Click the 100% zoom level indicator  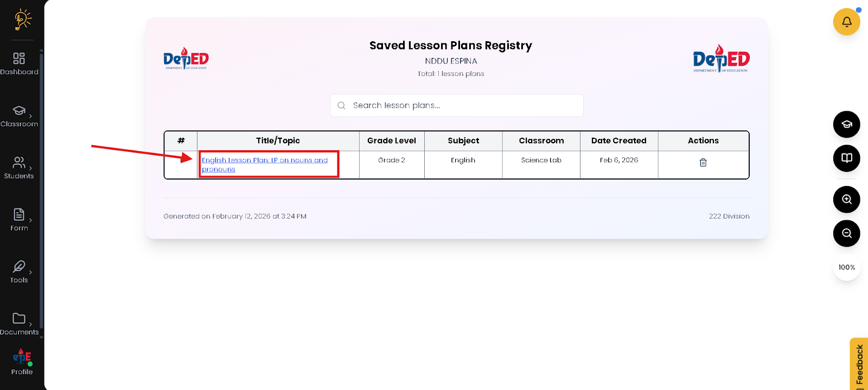click(x=846, y=267)
